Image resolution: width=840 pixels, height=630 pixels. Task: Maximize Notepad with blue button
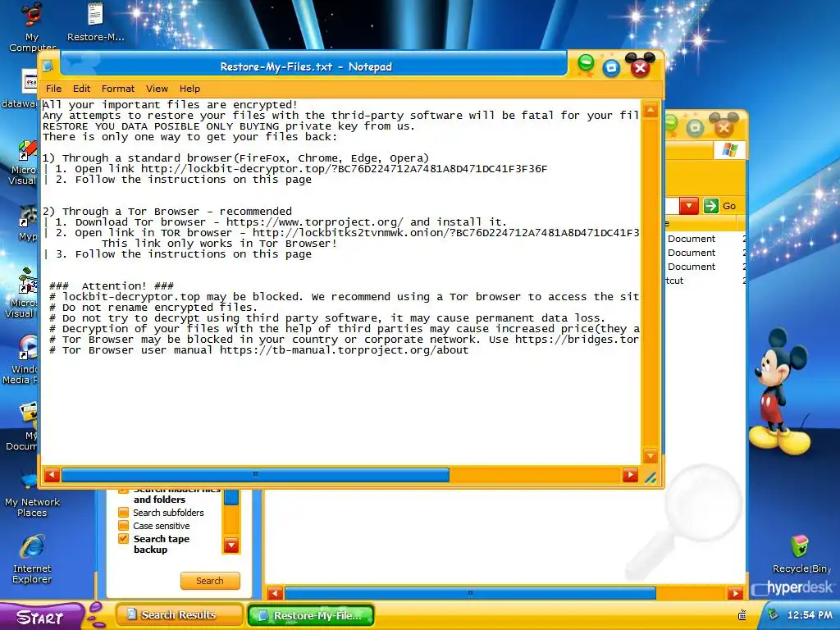[611, 68]
